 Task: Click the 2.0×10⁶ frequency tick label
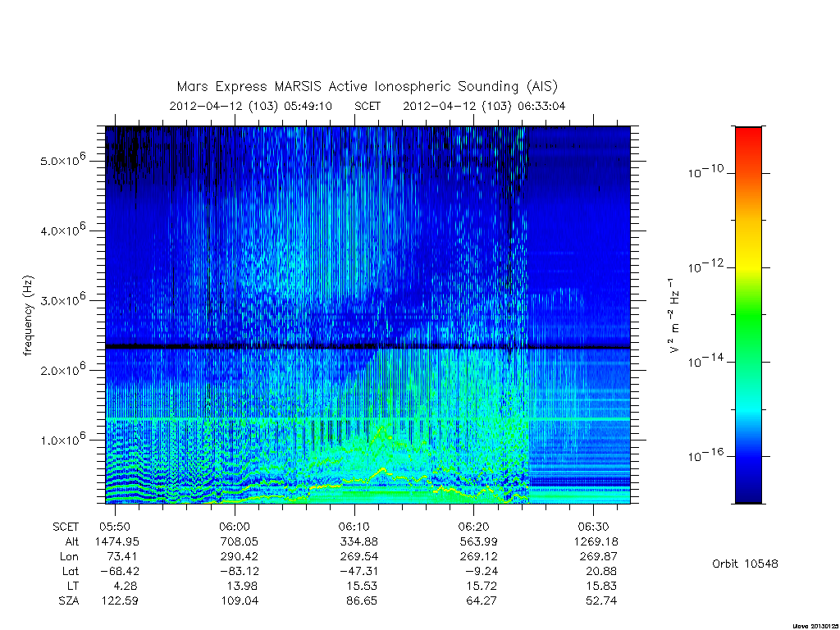pos(62,368)
